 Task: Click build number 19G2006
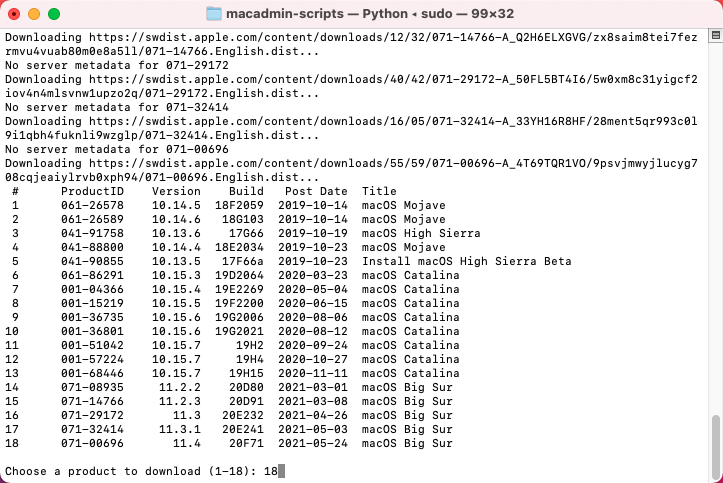pos(239,317)
